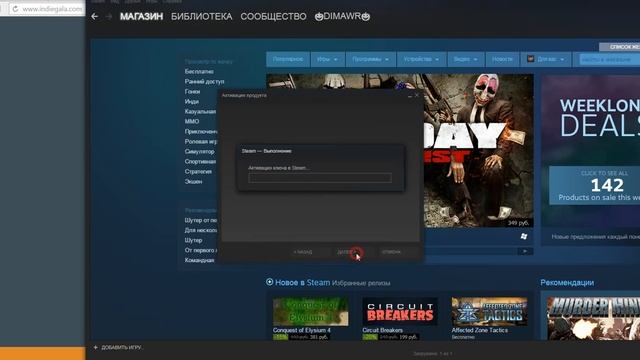Browse the Стратегия genre link
The height and width of the screenshot is (360, 640).
tap(198, 171)
